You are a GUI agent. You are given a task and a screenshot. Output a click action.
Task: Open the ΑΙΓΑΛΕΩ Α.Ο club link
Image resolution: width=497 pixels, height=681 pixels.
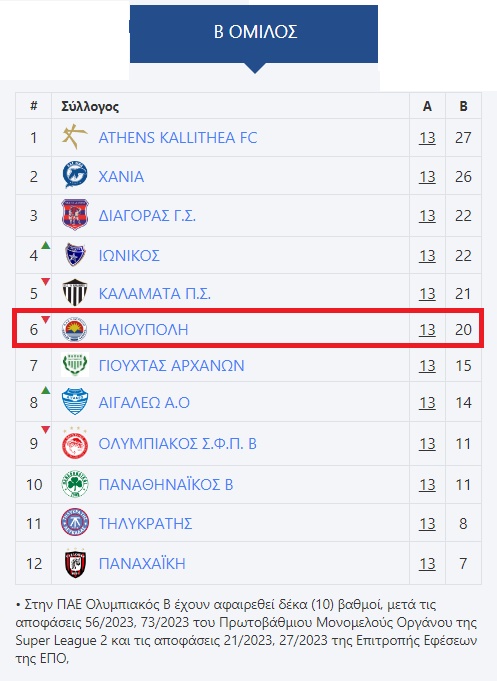coord(144,403)
